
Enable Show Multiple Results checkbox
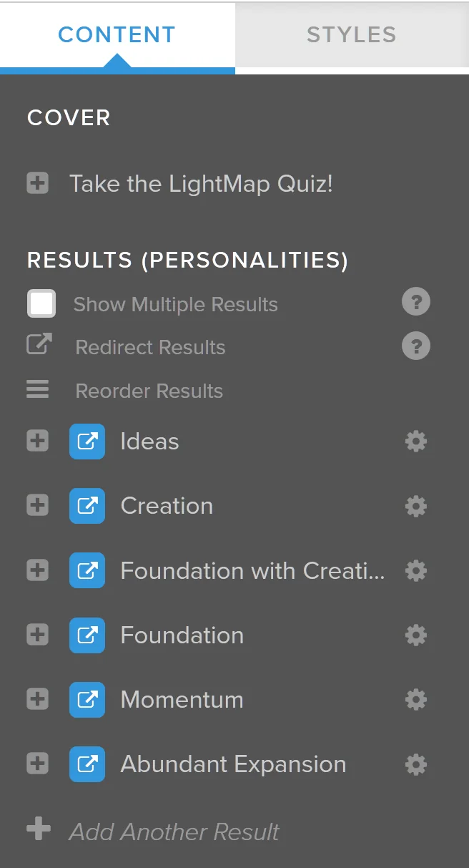(41, 303)
